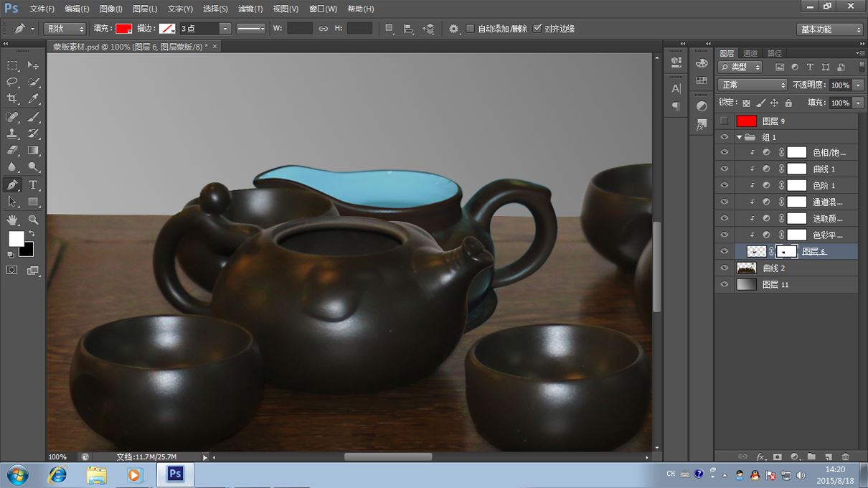Select the Lasso tool
This screenshot has height=488, width=868.
point(13,83)
